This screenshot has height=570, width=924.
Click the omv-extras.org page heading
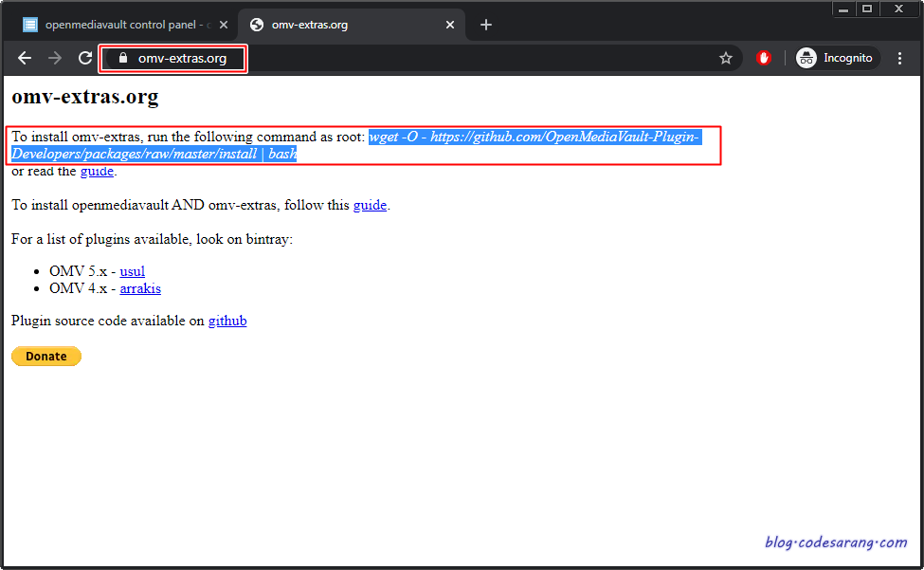[85, 96]
